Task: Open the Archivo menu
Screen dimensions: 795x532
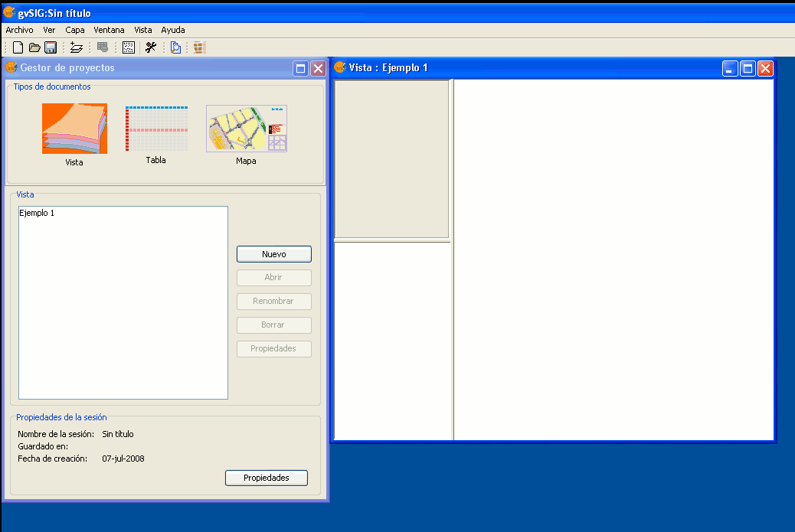Action: [19, 30]
